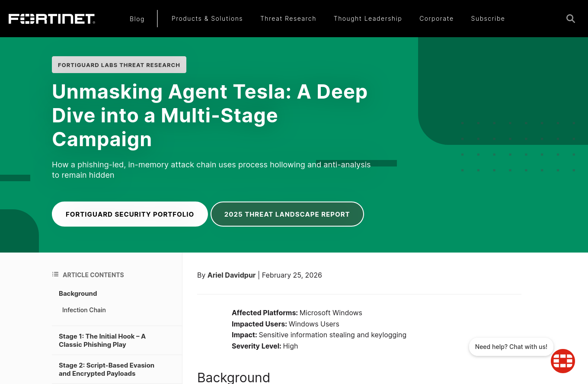Jump to Stage 2: Script-Based Evasion section
588x384 pixels.
[106, 369]
